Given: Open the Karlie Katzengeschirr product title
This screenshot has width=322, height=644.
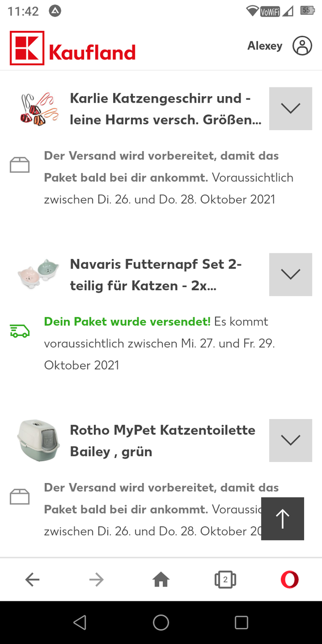Looking at the screenshot, I should tap(166, 109).
